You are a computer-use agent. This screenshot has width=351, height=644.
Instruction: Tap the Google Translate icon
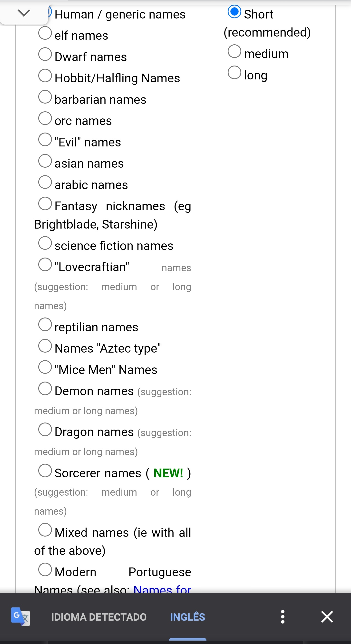click(20, 616)
